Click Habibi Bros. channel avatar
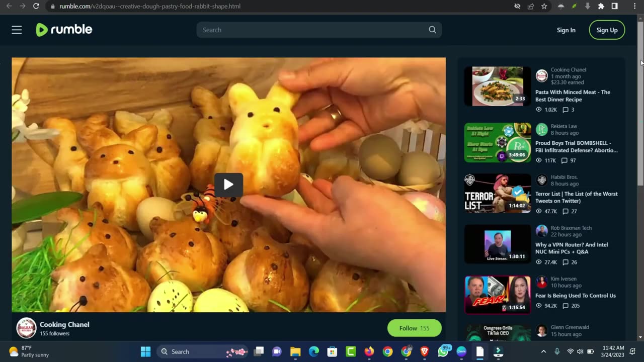This screenshot has height=362, width=644. (542, 180)
